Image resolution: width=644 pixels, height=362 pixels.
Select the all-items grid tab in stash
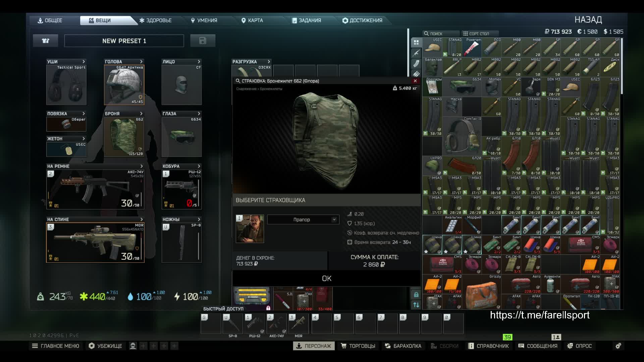tap(416, 43)
